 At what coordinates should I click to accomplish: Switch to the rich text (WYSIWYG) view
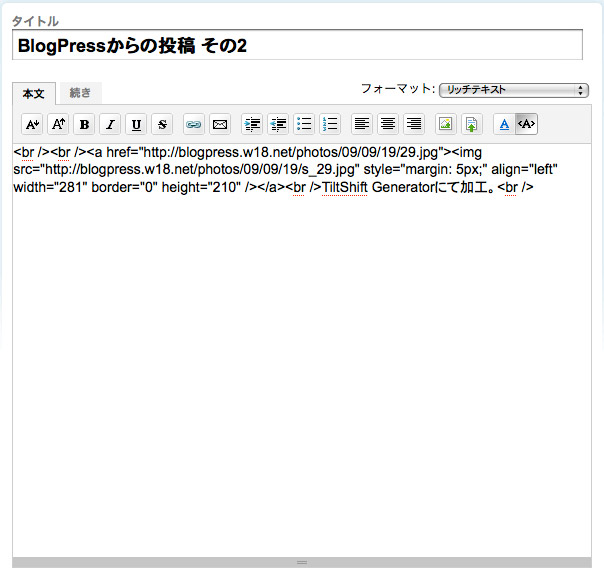504,124
